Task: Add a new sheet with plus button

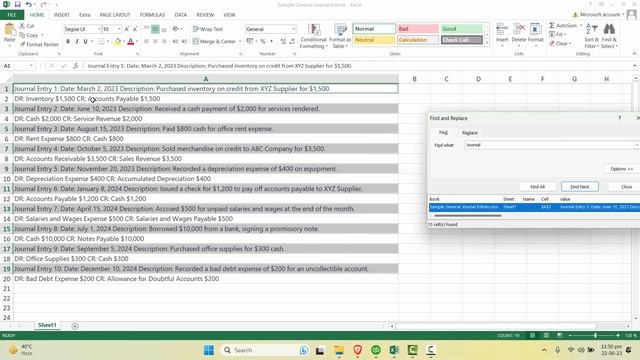Action: [75, 326]
